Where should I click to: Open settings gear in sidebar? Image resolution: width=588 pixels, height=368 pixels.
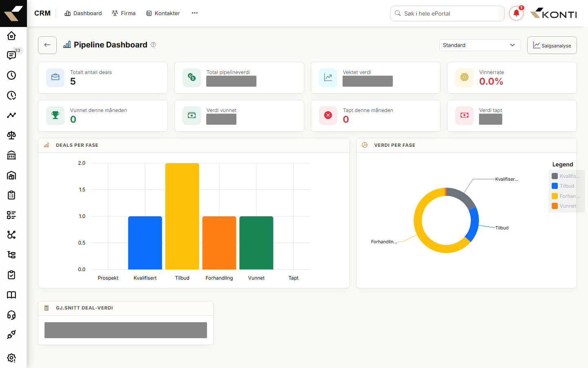click(11, 358)
